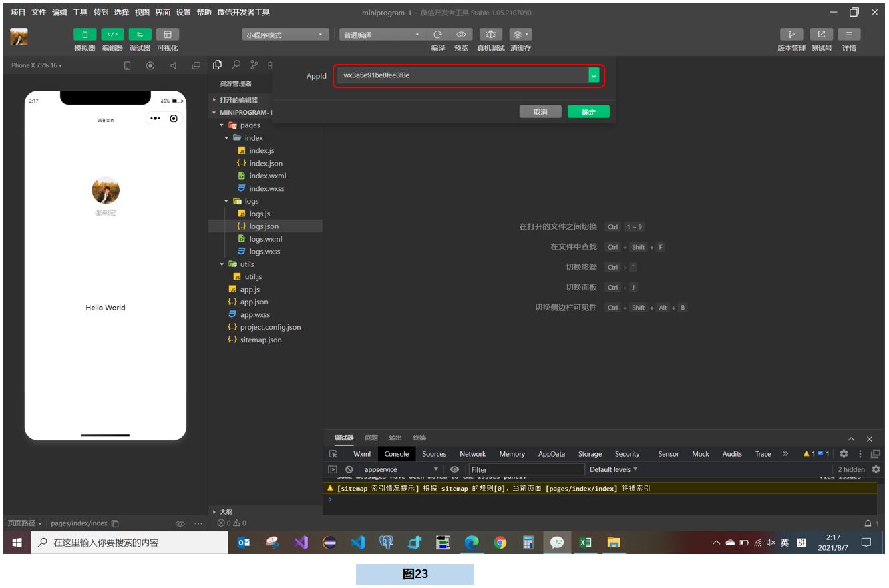
Task: Toggle live expression eye icon in console
Action: [455, 469]
